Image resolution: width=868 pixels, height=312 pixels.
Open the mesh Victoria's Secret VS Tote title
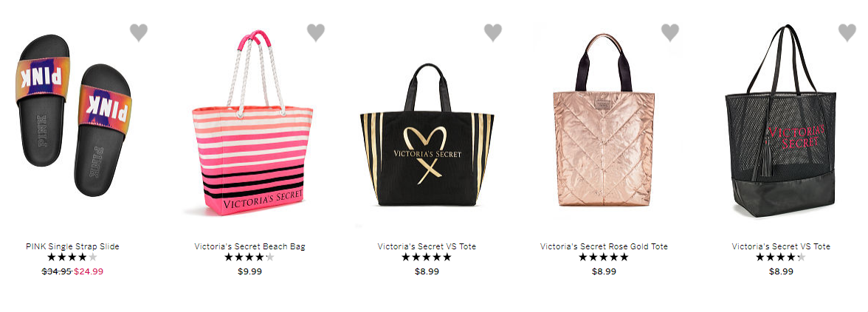coord(781,246)
